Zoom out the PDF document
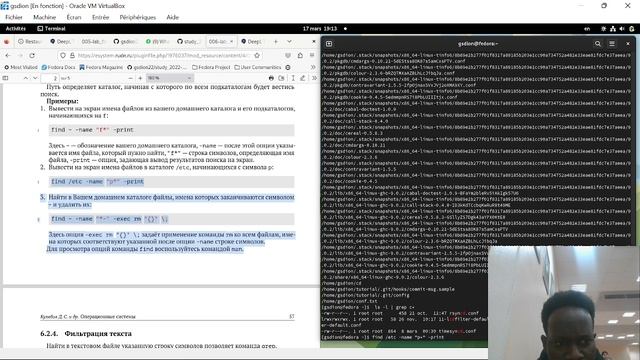Viewport: 640px width, 360px height. [130, 78]
